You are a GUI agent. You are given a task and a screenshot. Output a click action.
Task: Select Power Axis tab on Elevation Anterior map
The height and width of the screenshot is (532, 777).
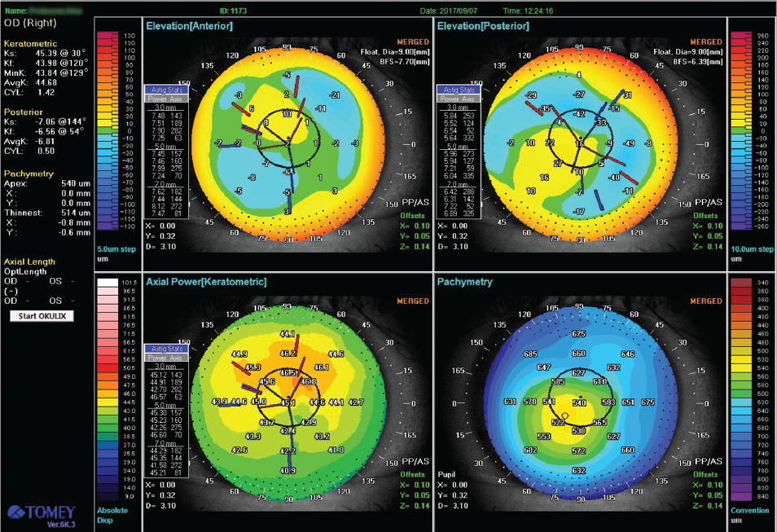[x=166, y=98]
